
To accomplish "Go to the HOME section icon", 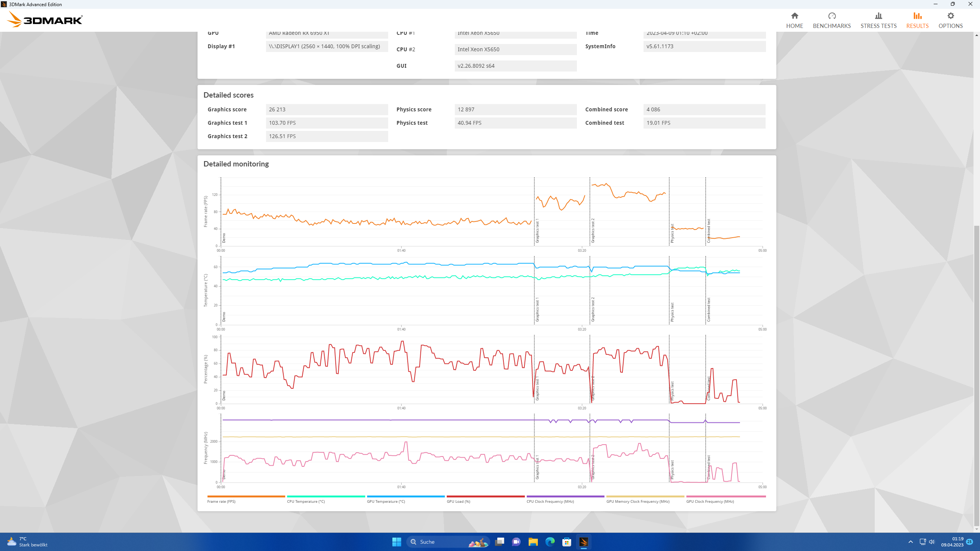I will click(x=794, y=16).
